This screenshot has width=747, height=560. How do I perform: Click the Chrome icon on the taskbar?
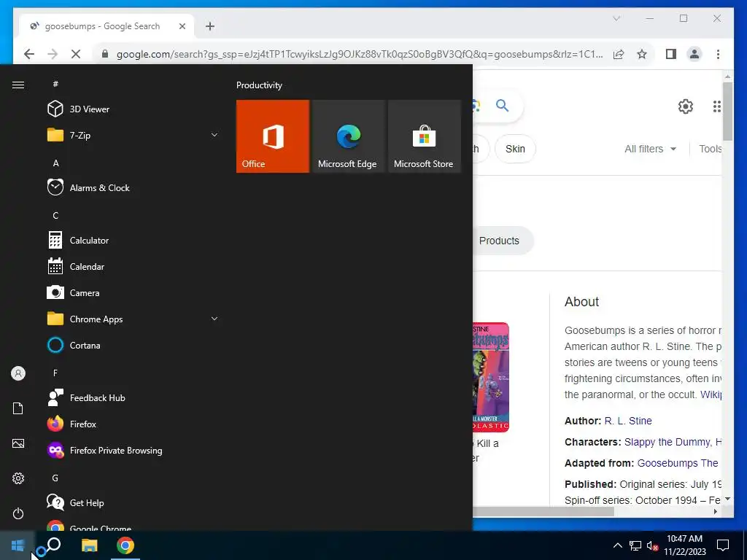[125, 545]
